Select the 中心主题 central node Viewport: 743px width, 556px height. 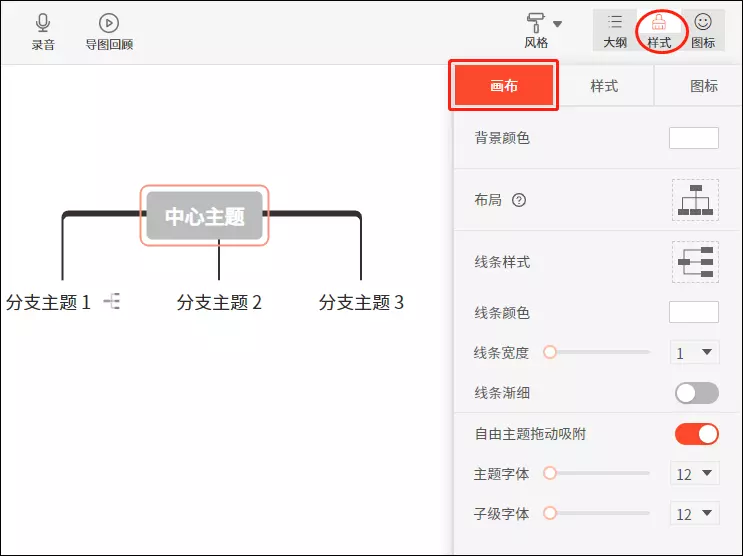[205, 216]
